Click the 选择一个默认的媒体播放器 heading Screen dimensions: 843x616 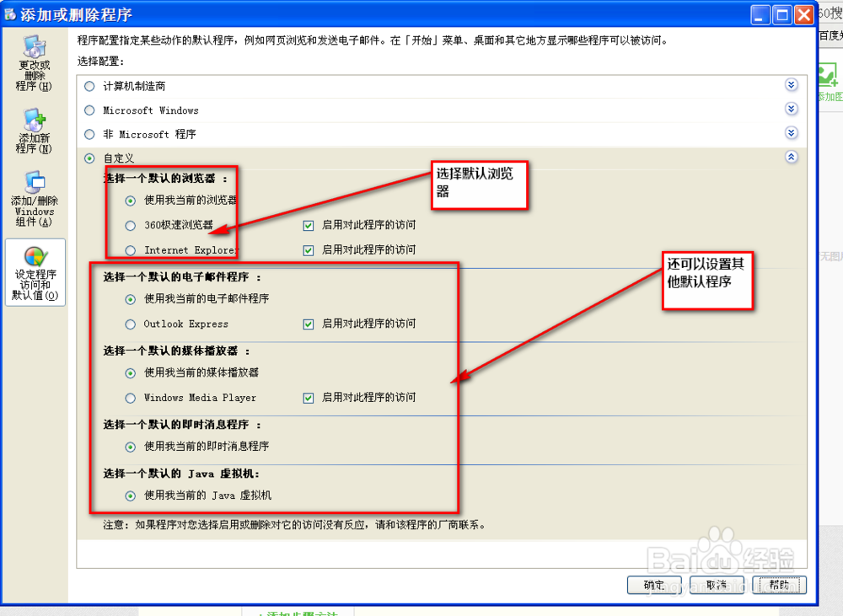(176, 351)
